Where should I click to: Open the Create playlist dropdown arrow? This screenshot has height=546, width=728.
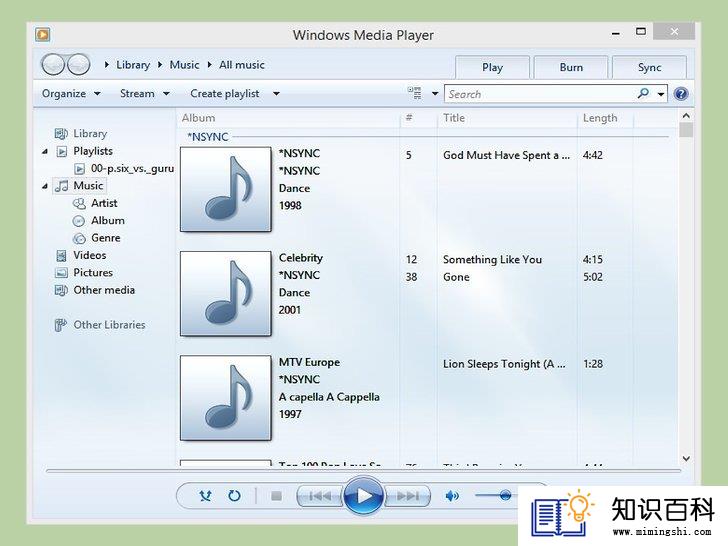276,94
